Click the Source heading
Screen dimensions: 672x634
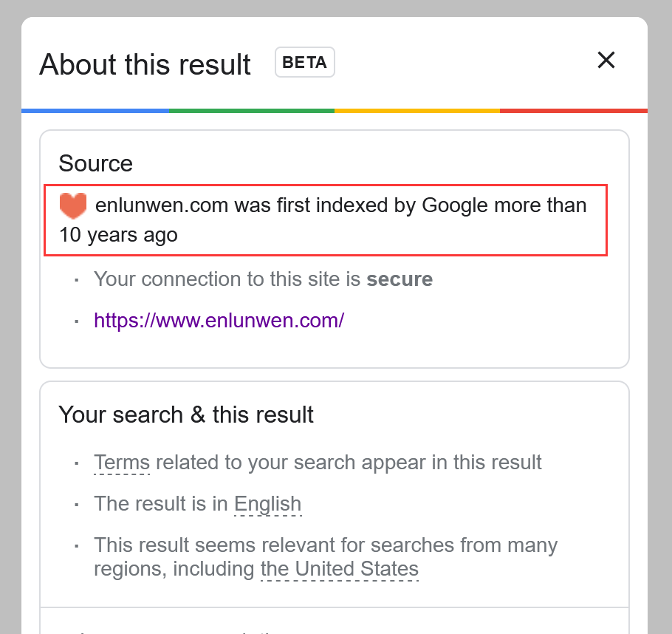[95, 163]
